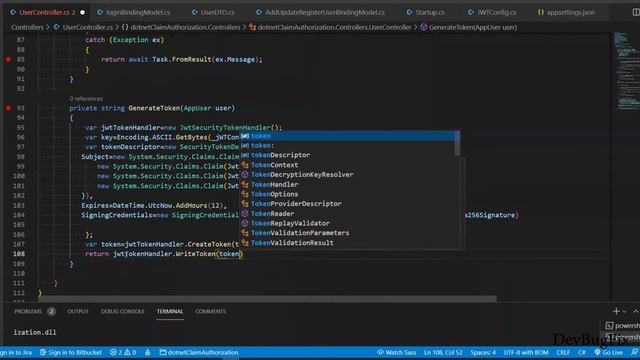Toggle the breakpoint on line 89
640x360 pixels.
pyautogui.click(x=8, y=60)
